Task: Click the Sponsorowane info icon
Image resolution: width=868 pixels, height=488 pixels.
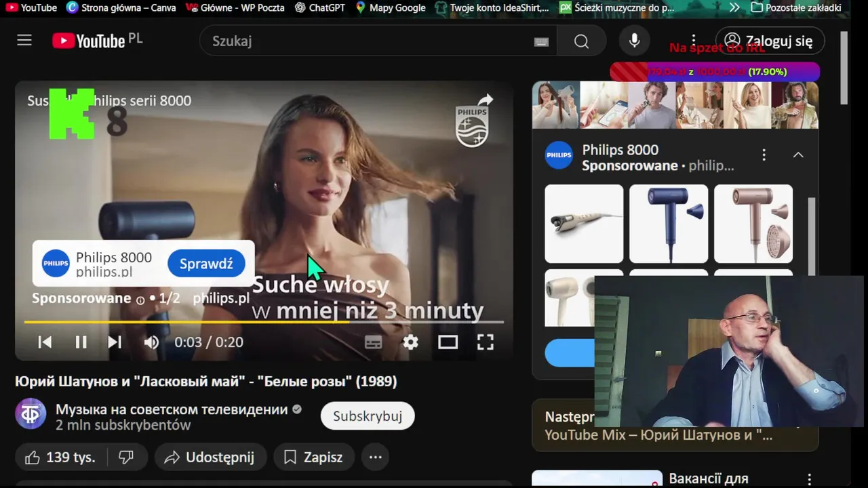Action: coord(140,300)
